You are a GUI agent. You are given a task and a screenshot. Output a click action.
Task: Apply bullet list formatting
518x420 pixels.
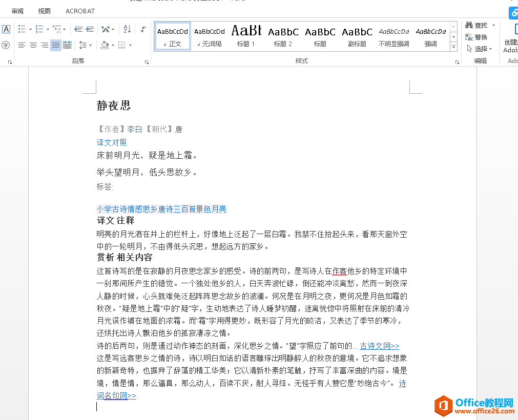(x=22, y=29)
